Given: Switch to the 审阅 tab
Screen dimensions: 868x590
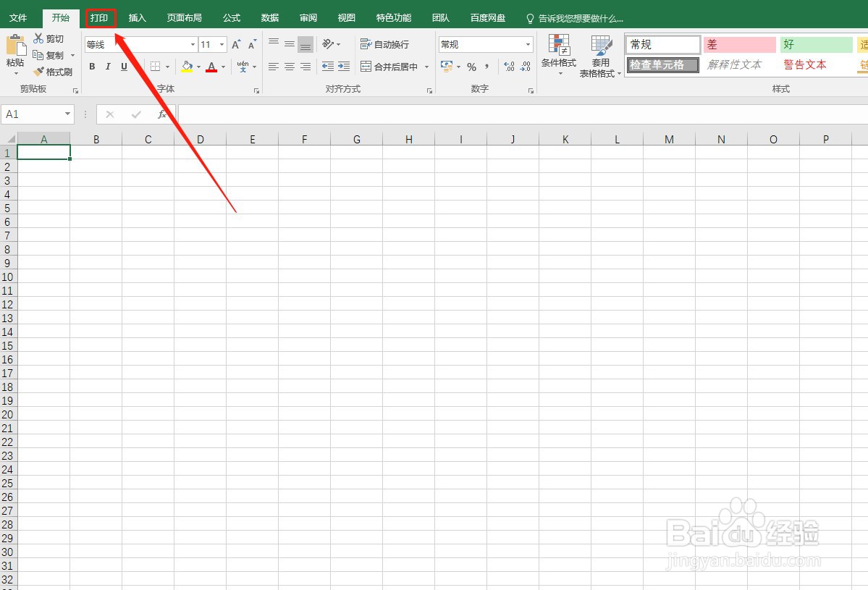Looking at the screenshot, I should click(308, 17).
